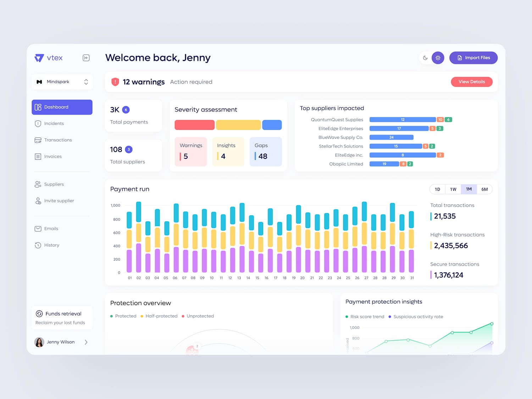532x399 pixels.
Task: Open the Funds retrieval card
Action: click(62, 318)
